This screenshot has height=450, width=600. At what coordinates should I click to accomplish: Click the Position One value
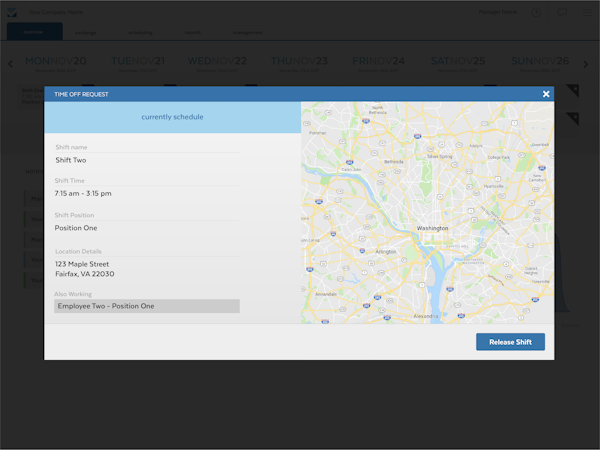coord(76,228)
